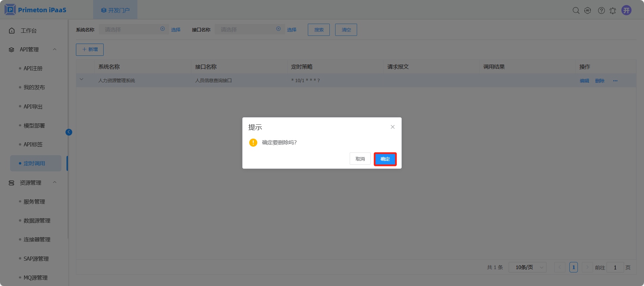644x286 pixels.
Task: Clear the 接口名称 field via clear icon
Action: coord(278,29)
